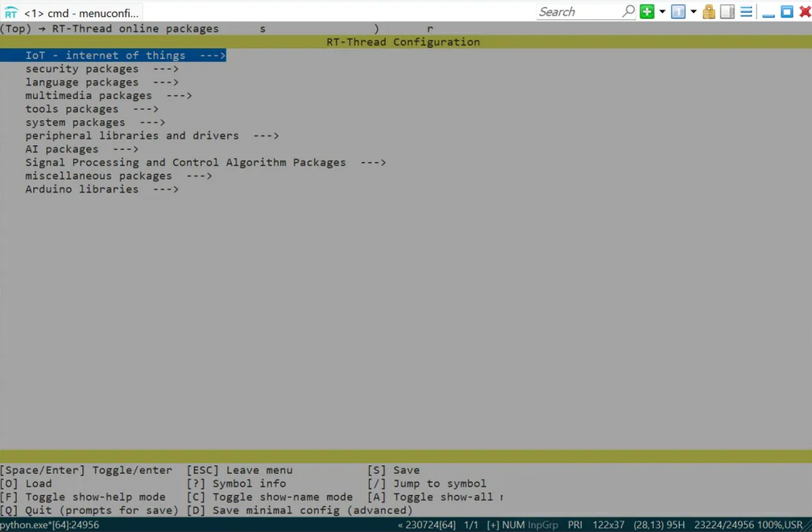This screenshot has height=532, width=812.
Task: Open the hamburger settings menu icon
Action: (x=746, y=11)
